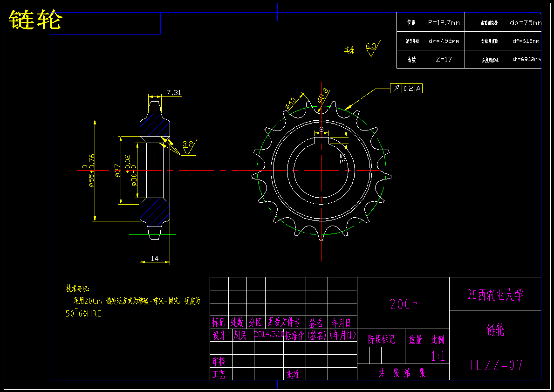Pick the runout arrow symbol in tolerance frame
554x392 pixels.
point(396,89)
